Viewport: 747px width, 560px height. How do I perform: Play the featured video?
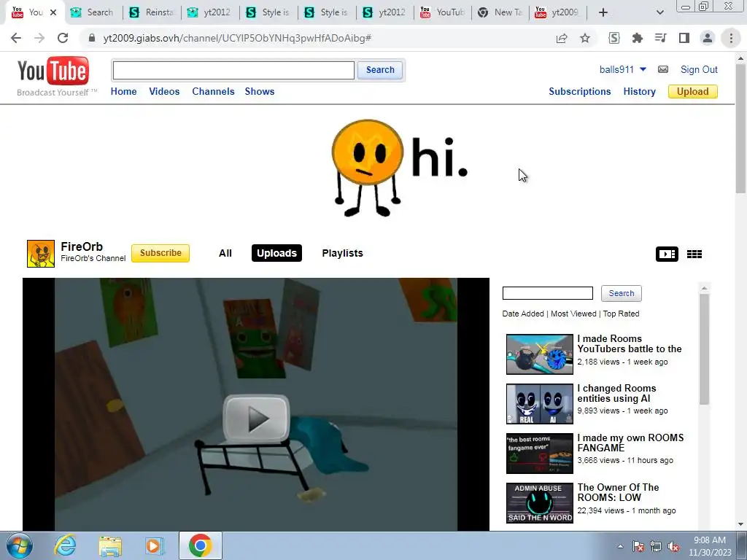(x=256, y=418)
